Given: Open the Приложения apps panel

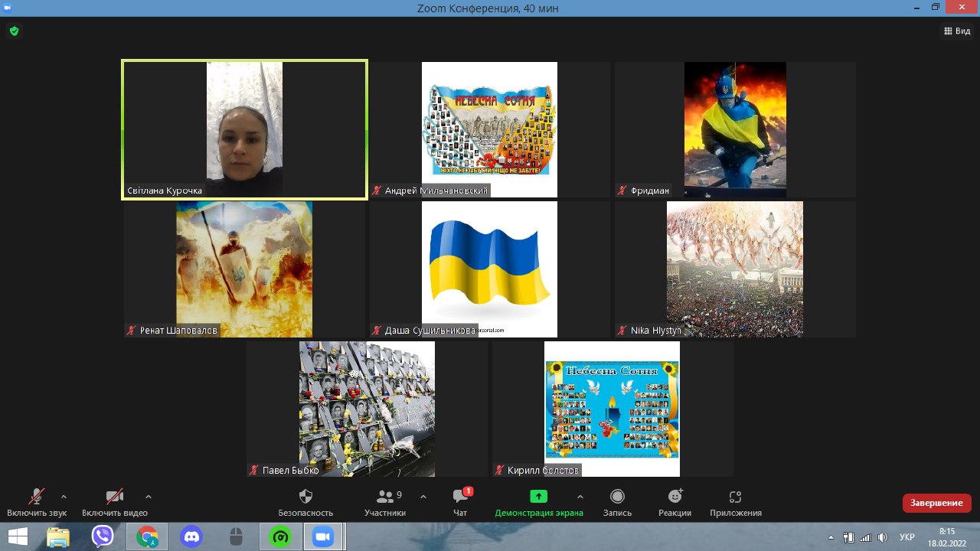Looking at the screenshot, I should [736, 503].
